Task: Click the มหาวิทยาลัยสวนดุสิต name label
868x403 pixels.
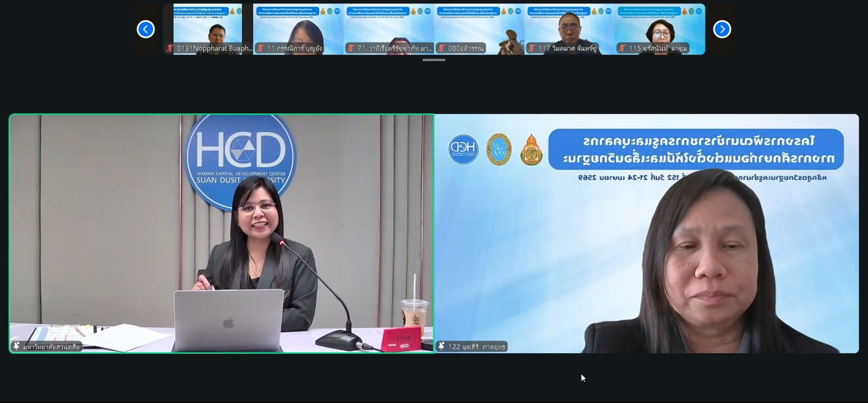Action: pyautogui.click(x=51, y=347)
